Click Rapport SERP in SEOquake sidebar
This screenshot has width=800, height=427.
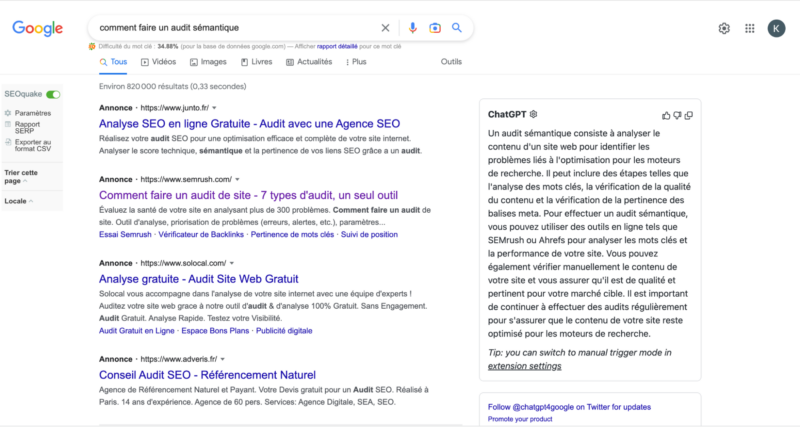coord(27,128)
